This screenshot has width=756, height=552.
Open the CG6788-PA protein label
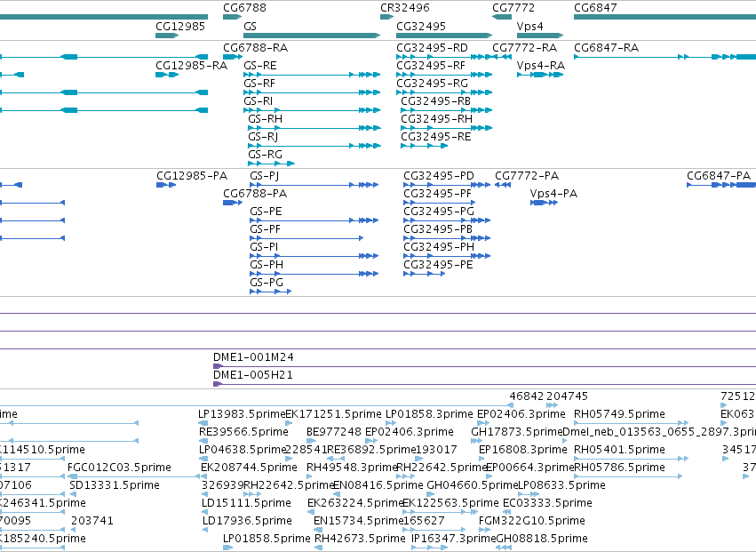[255, 194]
